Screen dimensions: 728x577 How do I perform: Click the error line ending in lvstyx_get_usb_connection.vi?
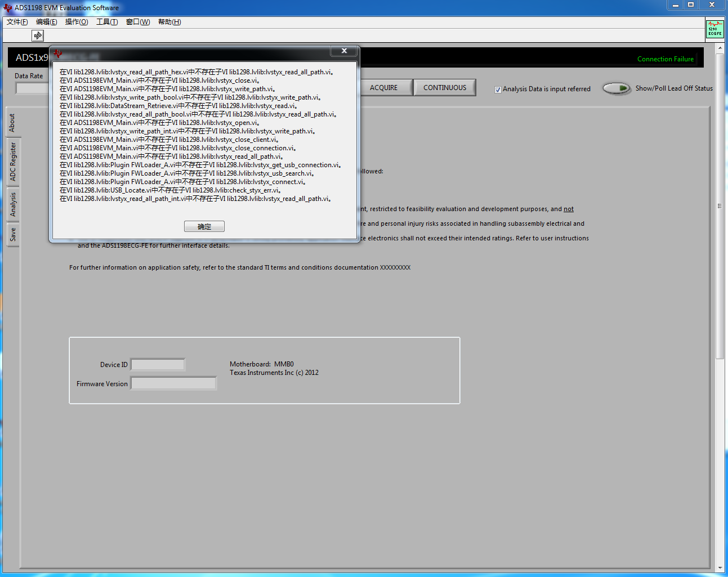(200, 165)
